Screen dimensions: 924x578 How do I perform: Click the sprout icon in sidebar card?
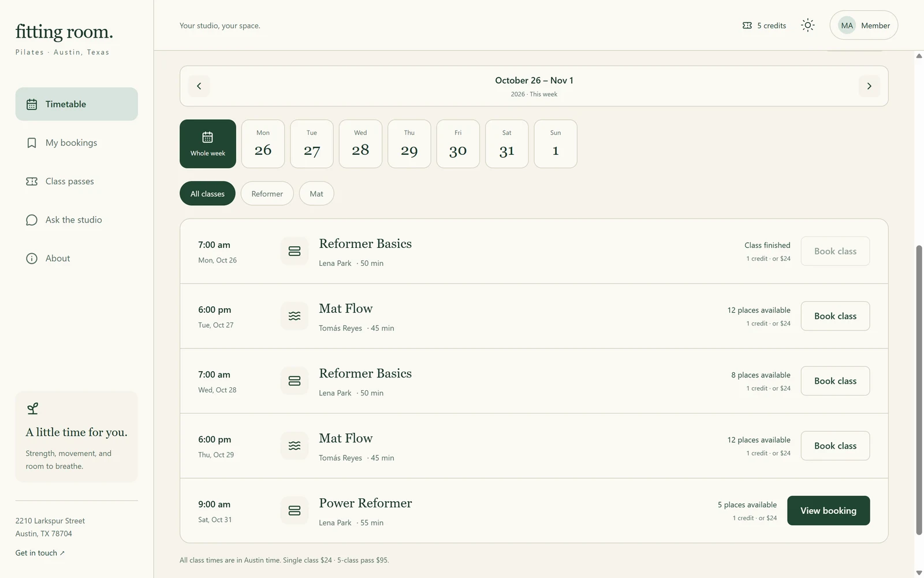pos(33,409)
